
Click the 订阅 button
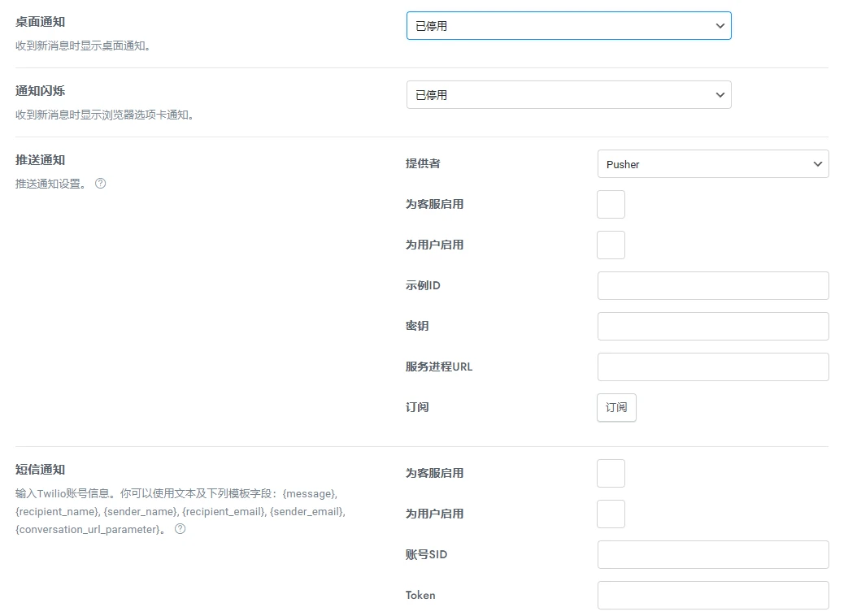click(615, 407)
